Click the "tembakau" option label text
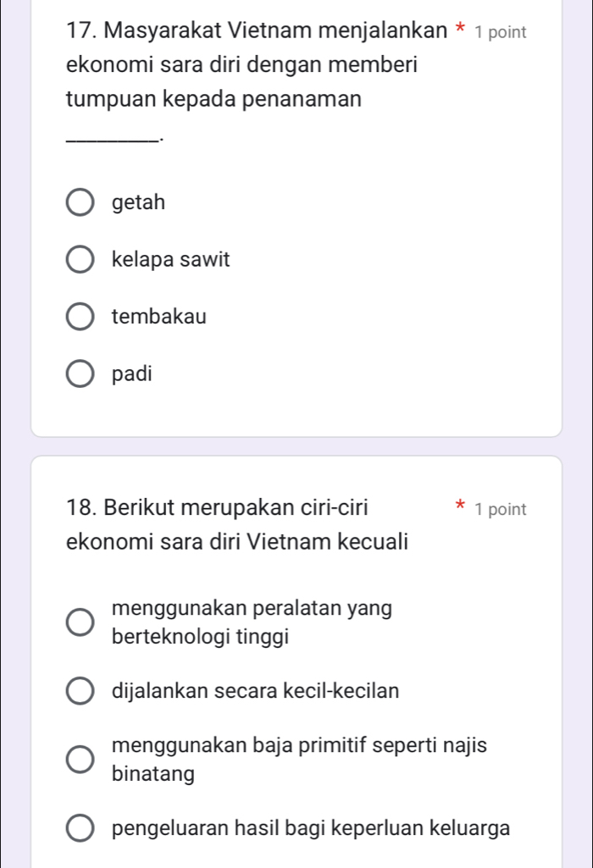The height and width of the screenshot is (868, 593). (158, 317)
